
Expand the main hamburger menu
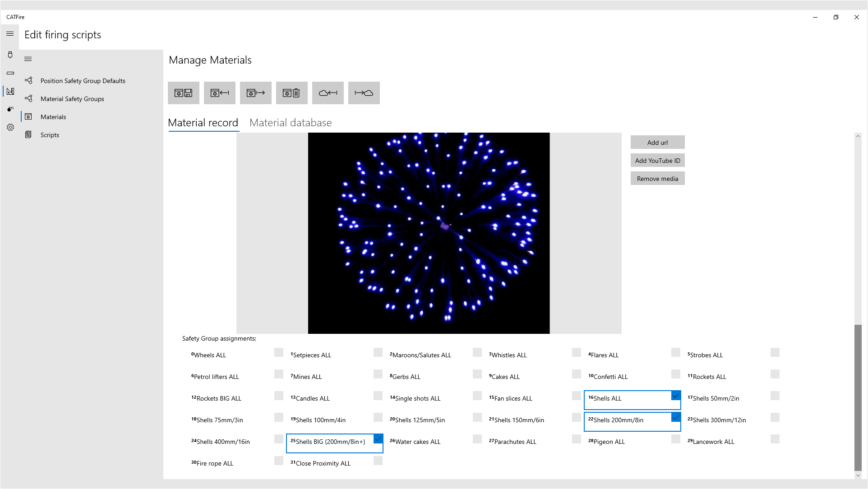(10, 34)
